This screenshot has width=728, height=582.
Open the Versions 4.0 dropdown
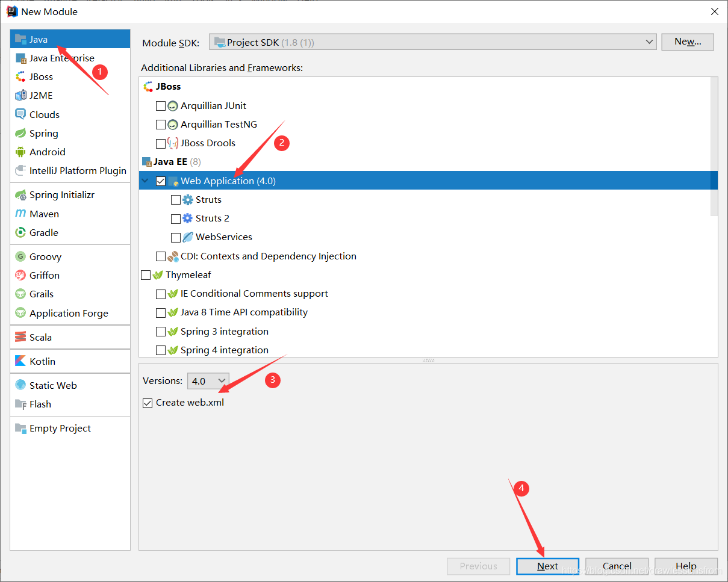click(x=208, y=380)
